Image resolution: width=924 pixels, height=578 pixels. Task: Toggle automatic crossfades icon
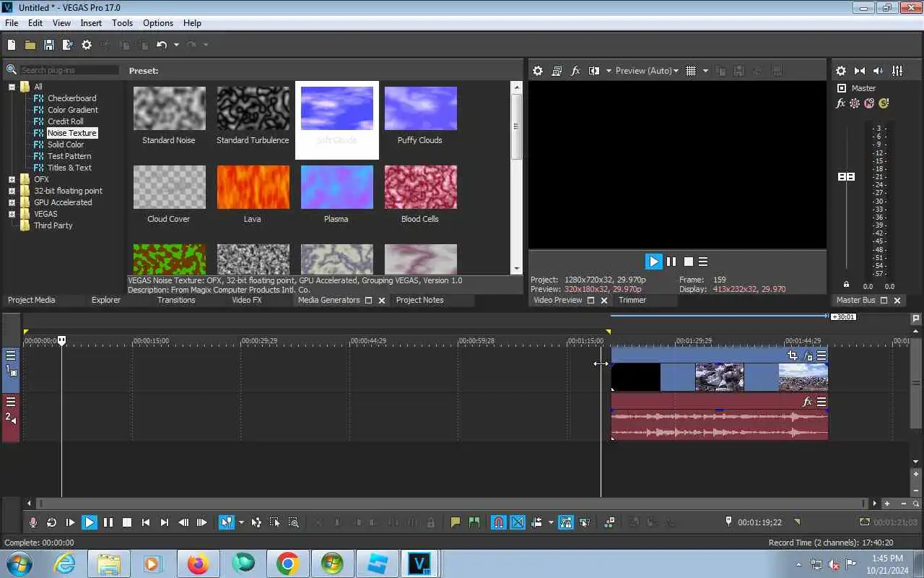[518, 522]
